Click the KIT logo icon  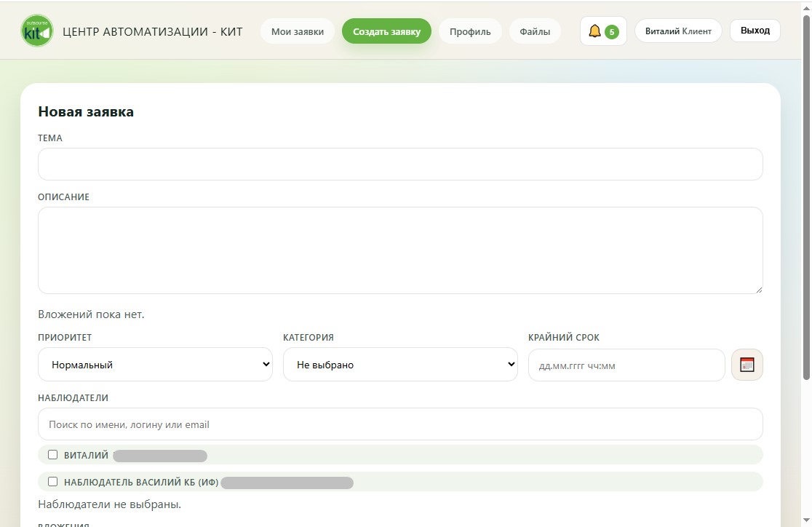[37, 31]
